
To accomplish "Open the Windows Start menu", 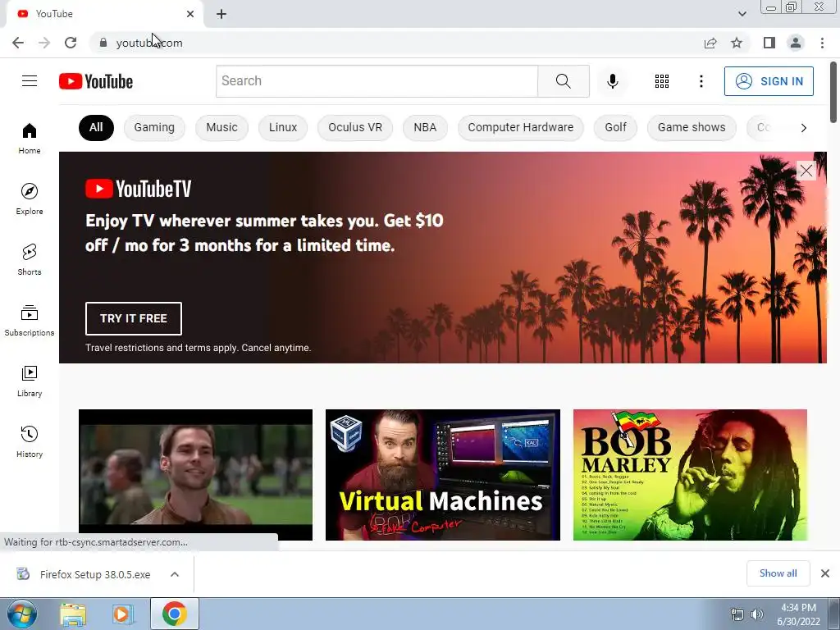I will pos(21,614).
